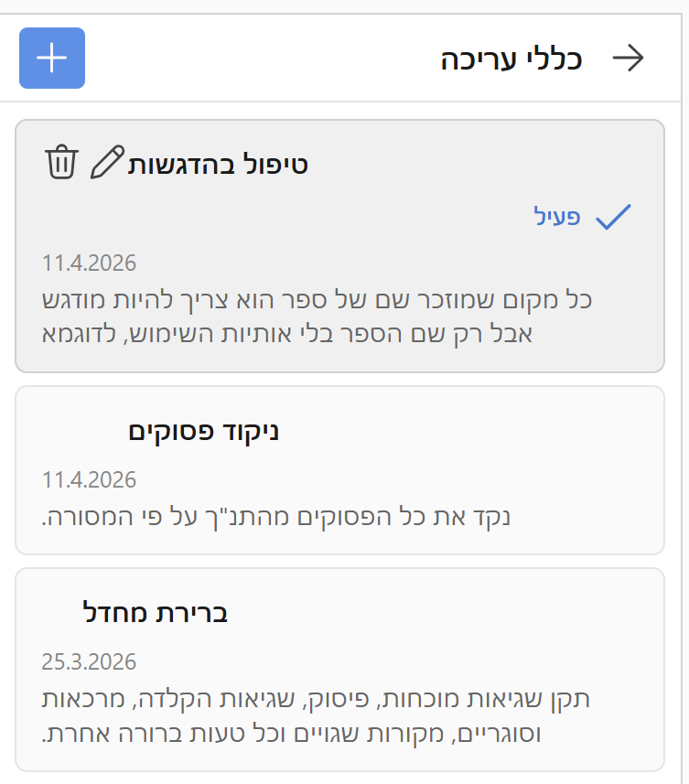The height and width of the screenshot is (784, 689).
Task: Click the date in the טיפול בהדגשות card
Action: 89,263
